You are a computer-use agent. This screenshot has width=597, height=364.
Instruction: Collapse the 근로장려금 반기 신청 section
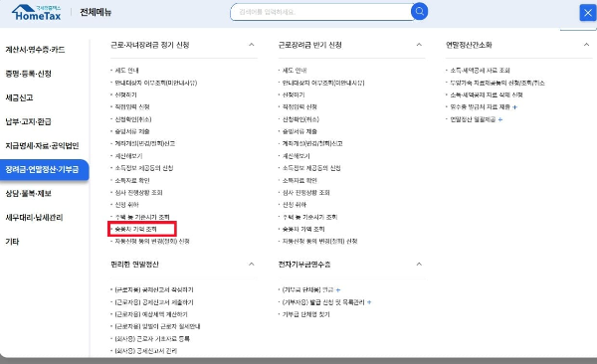pos(419,45)
